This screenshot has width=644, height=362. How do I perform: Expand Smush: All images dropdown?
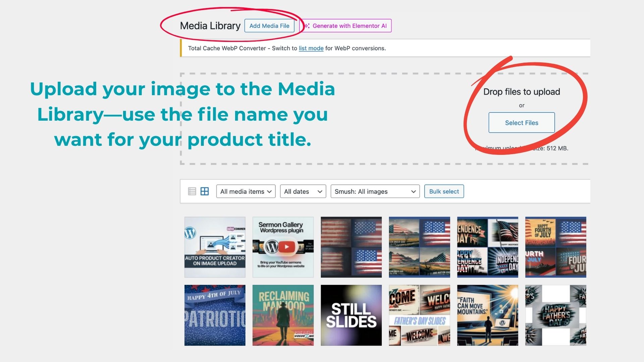click(x=375, y=191)
